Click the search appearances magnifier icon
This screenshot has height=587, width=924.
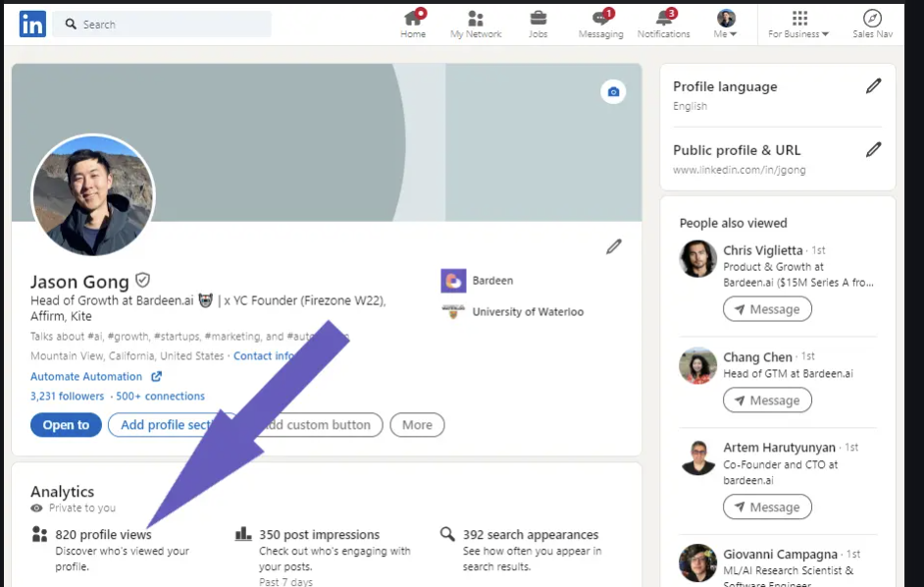tap(447, 534)
